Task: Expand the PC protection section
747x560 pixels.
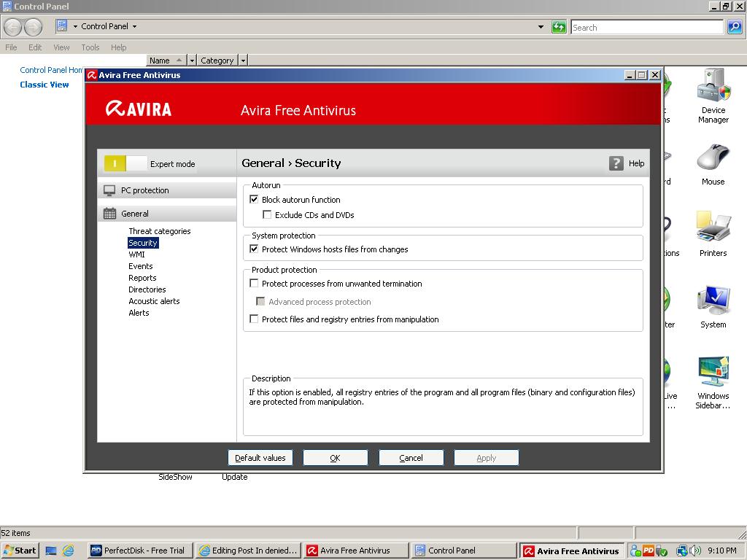Action: pyautogui.click(x=167, y=190)
